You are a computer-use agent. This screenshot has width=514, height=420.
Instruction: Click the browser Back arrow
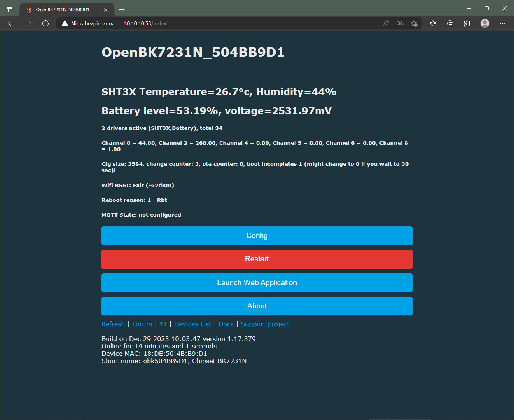tap(11, 23)
